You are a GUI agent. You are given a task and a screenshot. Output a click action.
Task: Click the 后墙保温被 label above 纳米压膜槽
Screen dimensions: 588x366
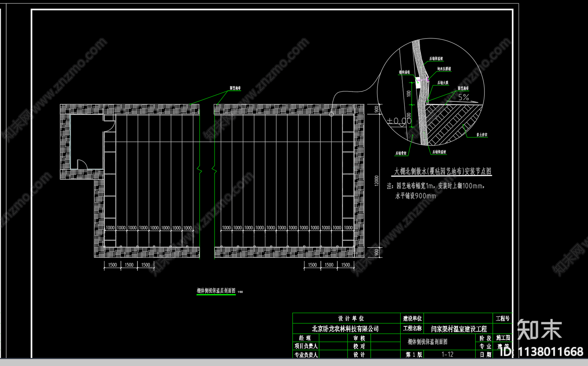click(x=436, y=59)
